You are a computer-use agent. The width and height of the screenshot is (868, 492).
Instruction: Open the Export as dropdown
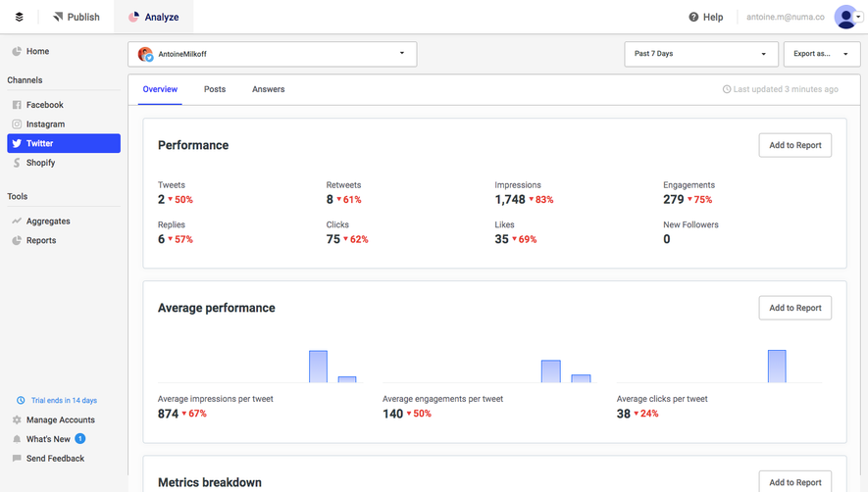pyautogui.click(x=822, y=54)
